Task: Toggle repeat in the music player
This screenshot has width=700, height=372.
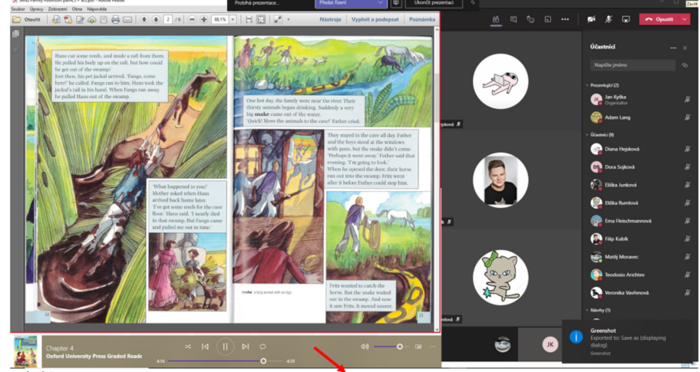Action: point(262,347)
